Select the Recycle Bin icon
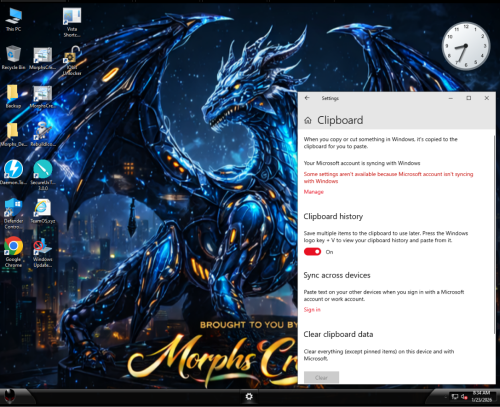This screenshot has height=407, width=500. [13, 57]
